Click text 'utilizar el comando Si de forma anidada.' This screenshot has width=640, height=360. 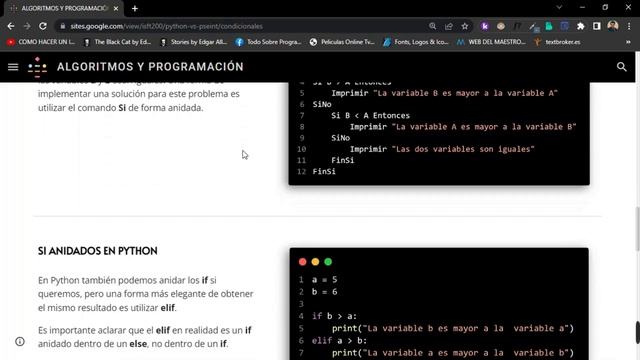(120, 108)
